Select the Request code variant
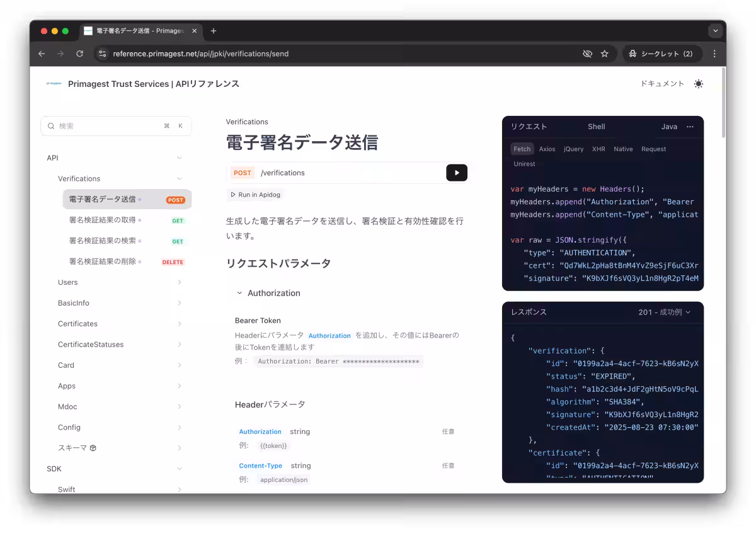 pyautogui.click(x=654, y=149)
